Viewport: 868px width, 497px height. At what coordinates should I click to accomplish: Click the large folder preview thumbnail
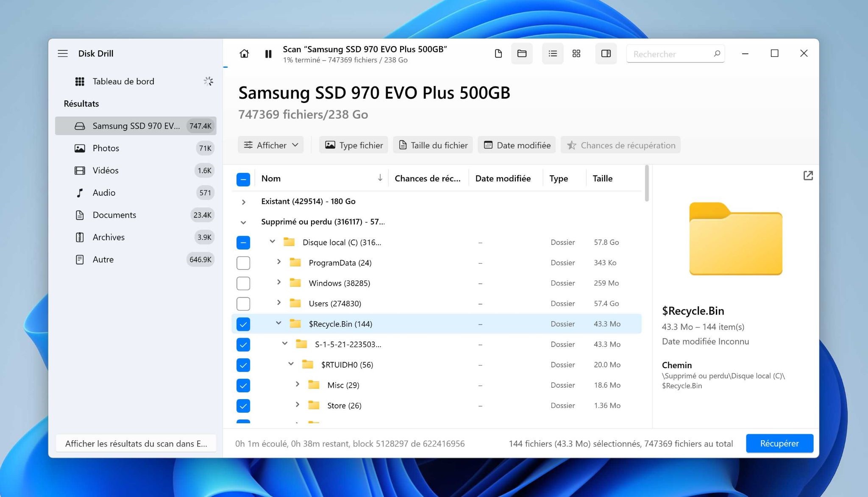735,239
